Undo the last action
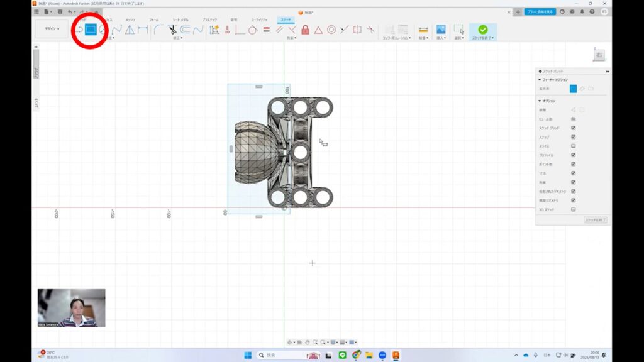 point(70,12)
